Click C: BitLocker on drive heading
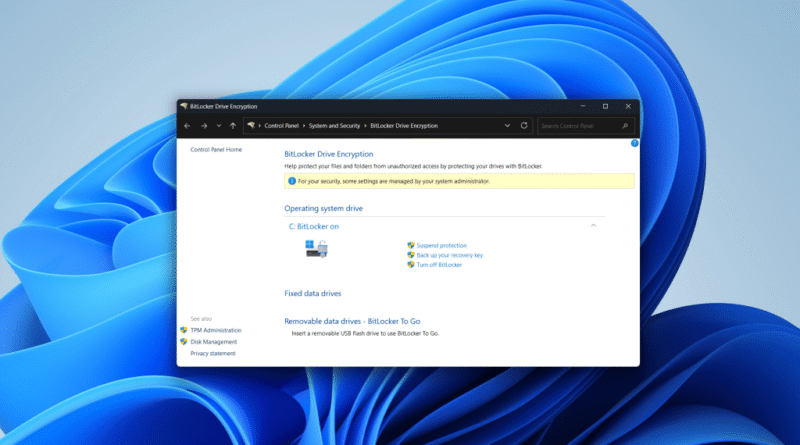Viewport: 800px width, 445px height. (x=314, y=227)
